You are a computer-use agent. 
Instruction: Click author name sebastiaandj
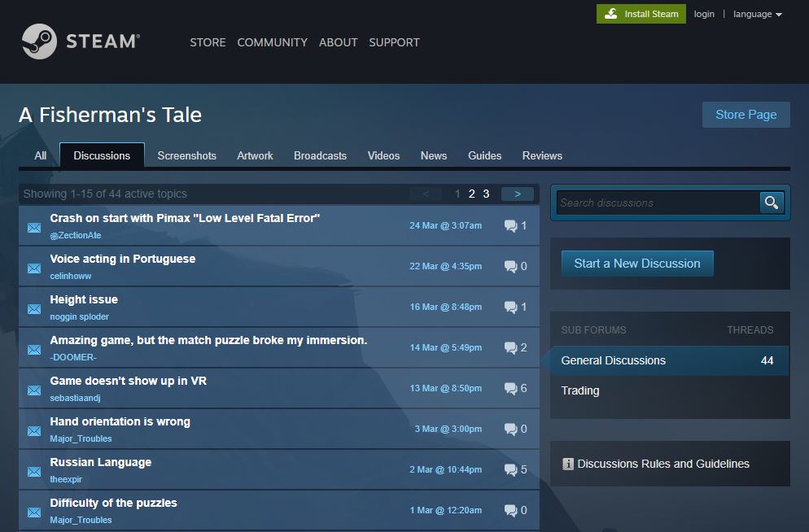click(x=76, y=398)
